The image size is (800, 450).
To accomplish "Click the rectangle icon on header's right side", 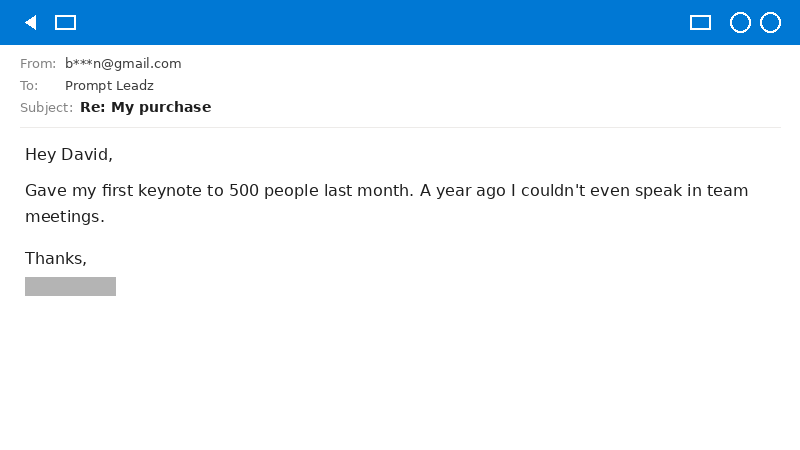I will pos(700,23).
